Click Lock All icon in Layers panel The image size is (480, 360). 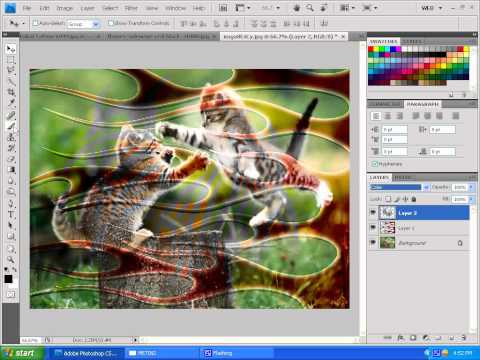pos(414,199)
